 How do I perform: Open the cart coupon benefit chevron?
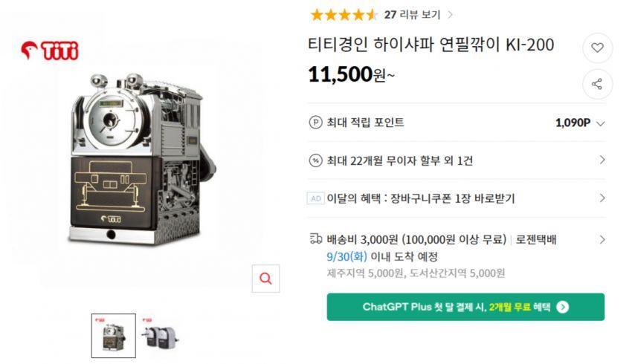pos(602,198)
